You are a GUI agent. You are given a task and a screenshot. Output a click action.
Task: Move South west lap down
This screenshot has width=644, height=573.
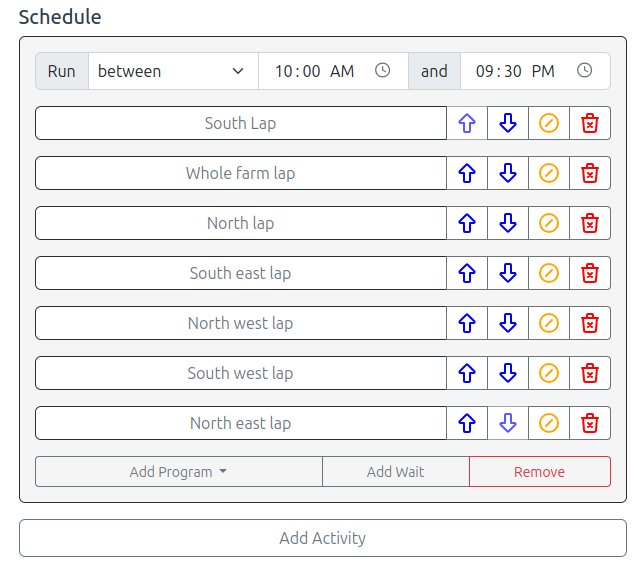pyautogui.click(x=508, y=373)
